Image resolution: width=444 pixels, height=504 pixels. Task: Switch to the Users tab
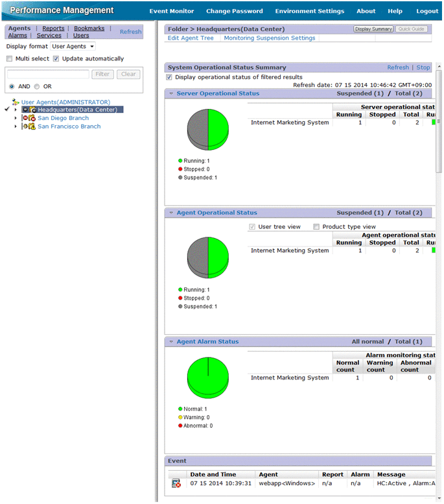click(x=81, y=36)
